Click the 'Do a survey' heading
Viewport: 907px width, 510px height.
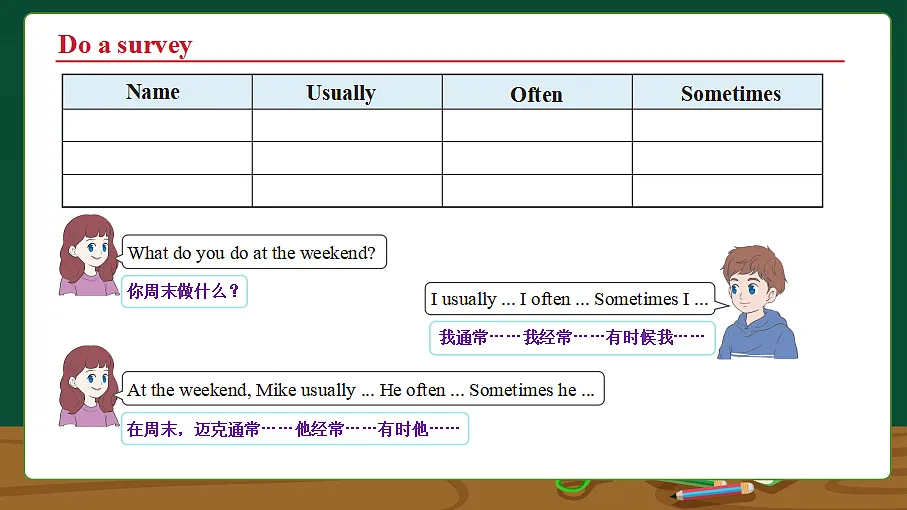pos(125,45)
